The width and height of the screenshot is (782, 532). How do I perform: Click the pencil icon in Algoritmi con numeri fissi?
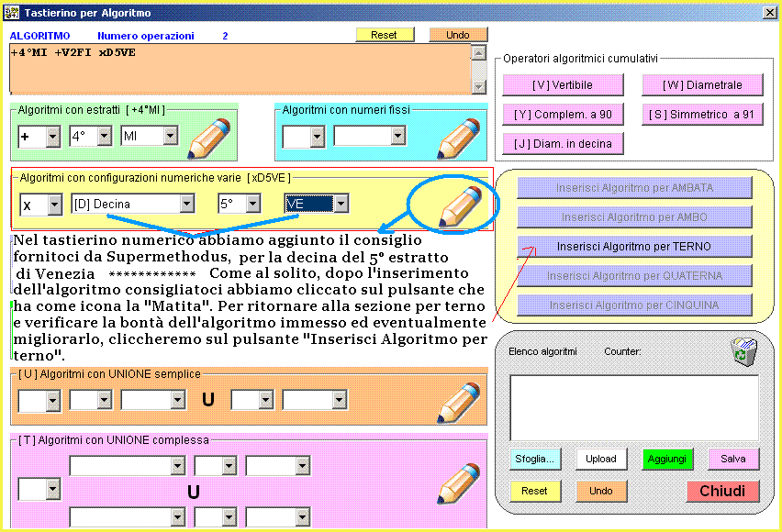(458, 139)
